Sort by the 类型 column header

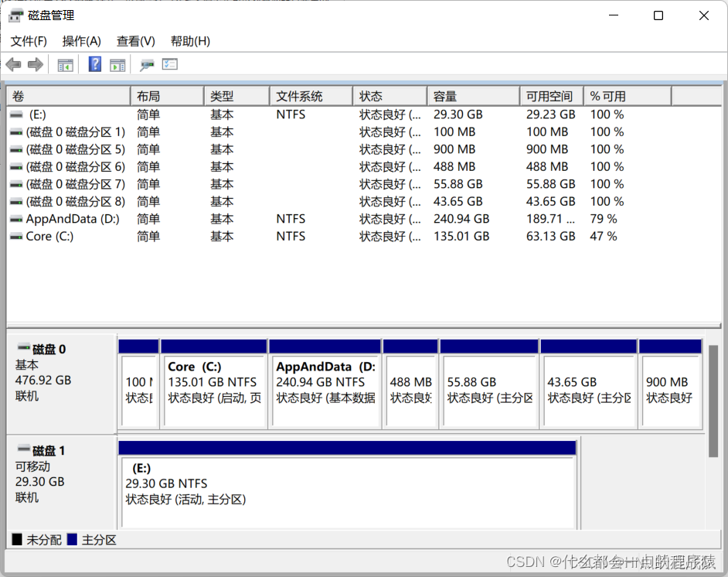[237, 96]
